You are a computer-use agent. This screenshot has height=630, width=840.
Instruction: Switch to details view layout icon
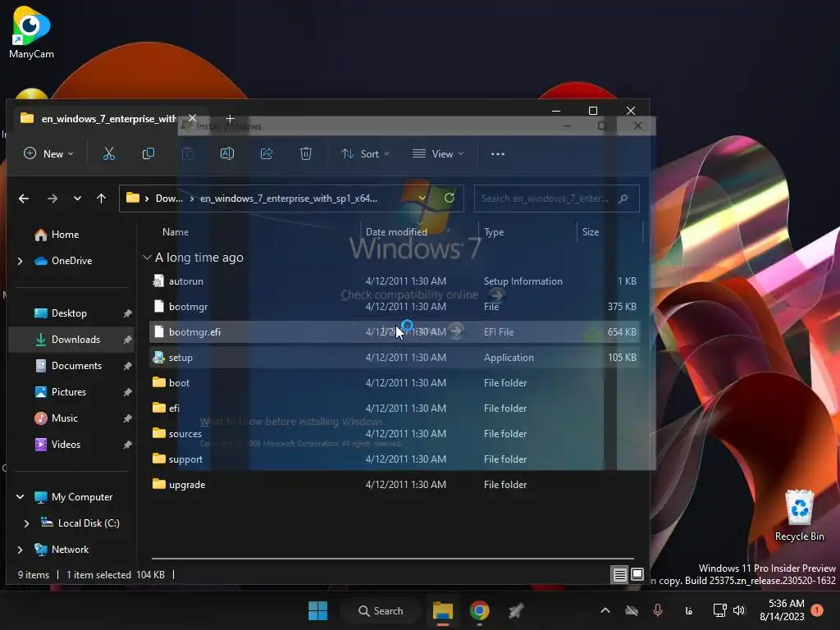(x=620, y=575)
